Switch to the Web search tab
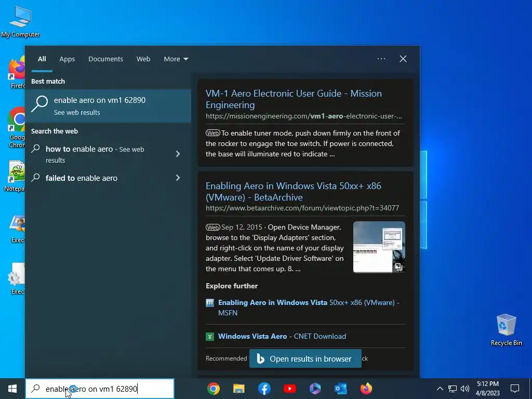 143,59
